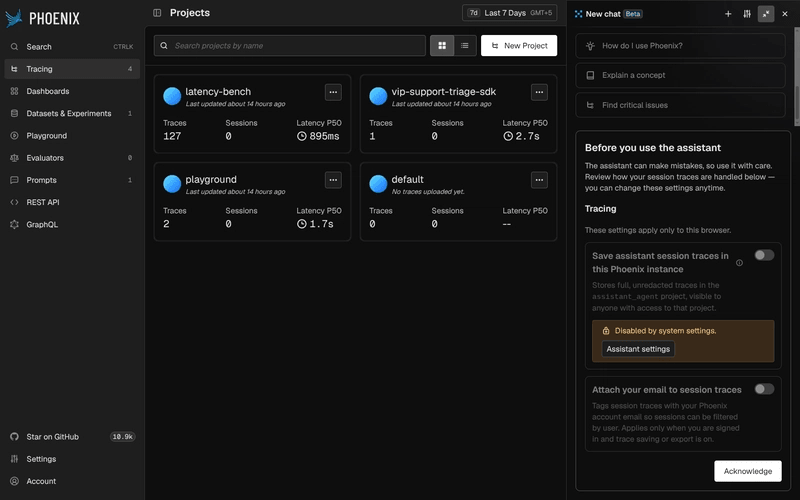
Task: Toggle Save assistant session traces switch
Action: click(x=764, y=255)
